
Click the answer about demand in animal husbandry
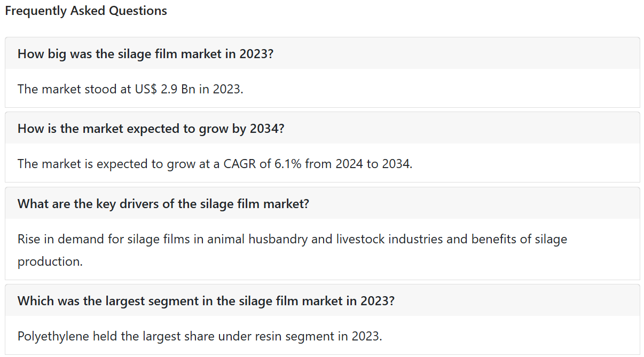click(292, 250)
